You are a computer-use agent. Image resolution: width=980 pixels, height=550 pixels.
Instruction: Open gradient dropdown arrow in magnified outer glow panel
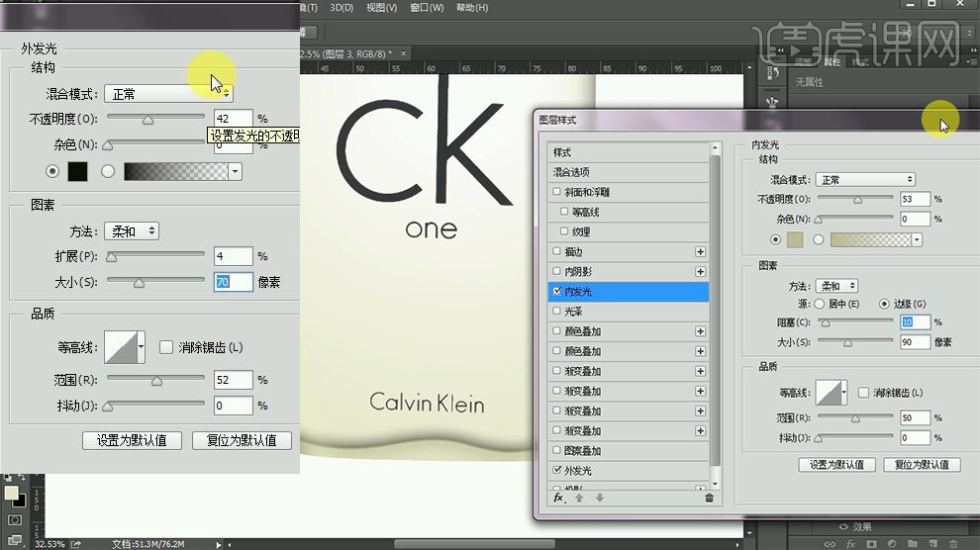235,172
